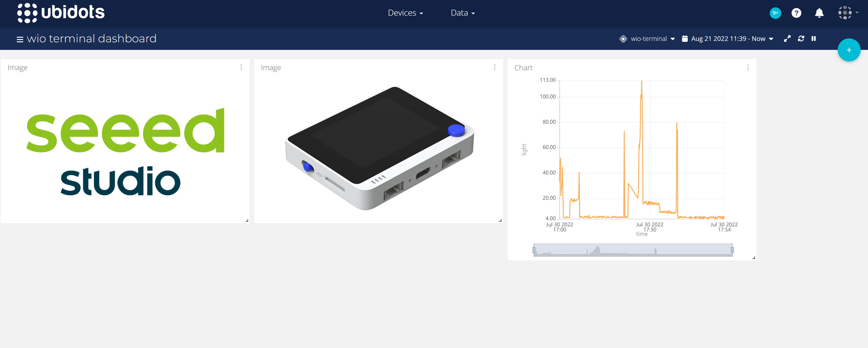The width and height of the screenshot is (868, 348).
Task: Click inside the chart range navigator track
Action: pos(633,250)
